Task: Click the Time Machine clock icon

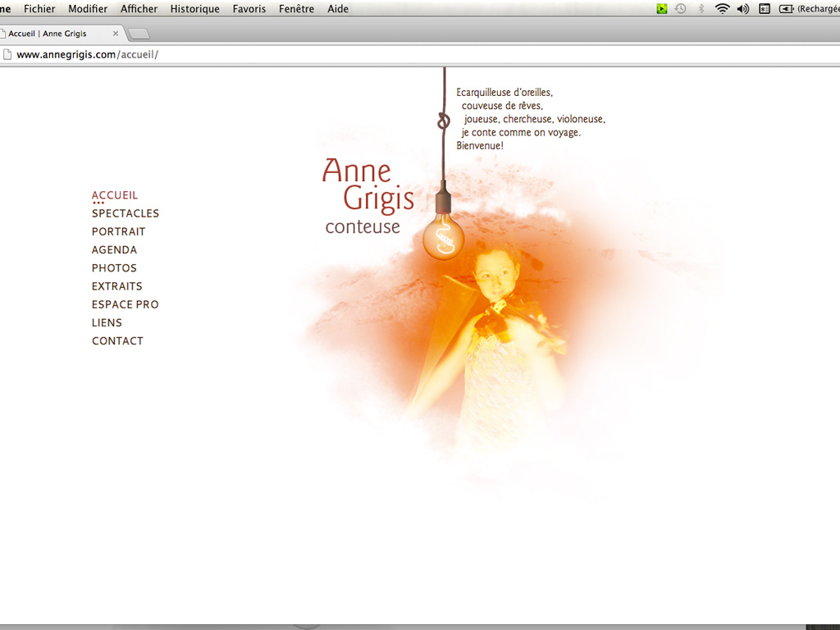Action: pyautogui.click(x=681, y=9)
